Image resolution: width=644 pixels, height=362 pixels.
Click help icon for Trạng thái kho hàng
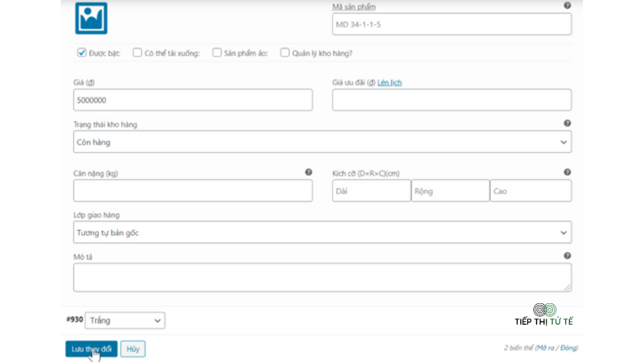tap(568, 123)
